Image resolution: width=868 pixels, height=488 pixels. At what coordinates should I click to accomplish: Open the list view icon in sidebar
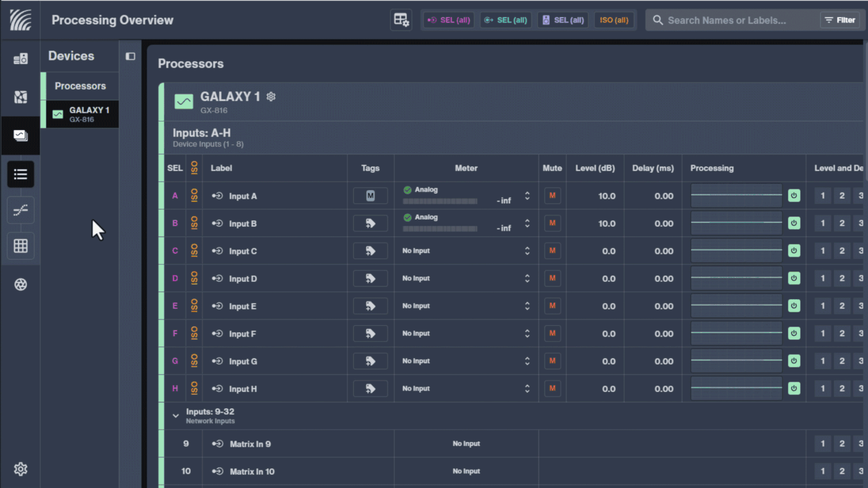click(21, 174)
